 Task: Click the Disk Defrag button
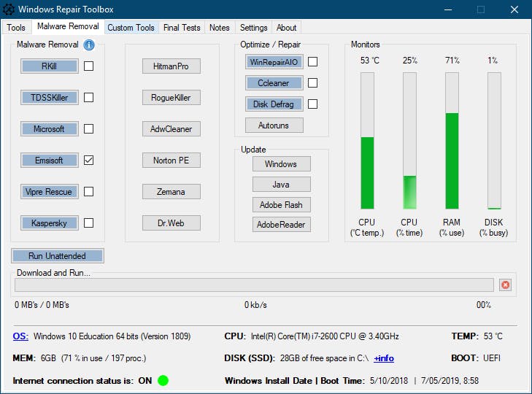coord(274,104)
